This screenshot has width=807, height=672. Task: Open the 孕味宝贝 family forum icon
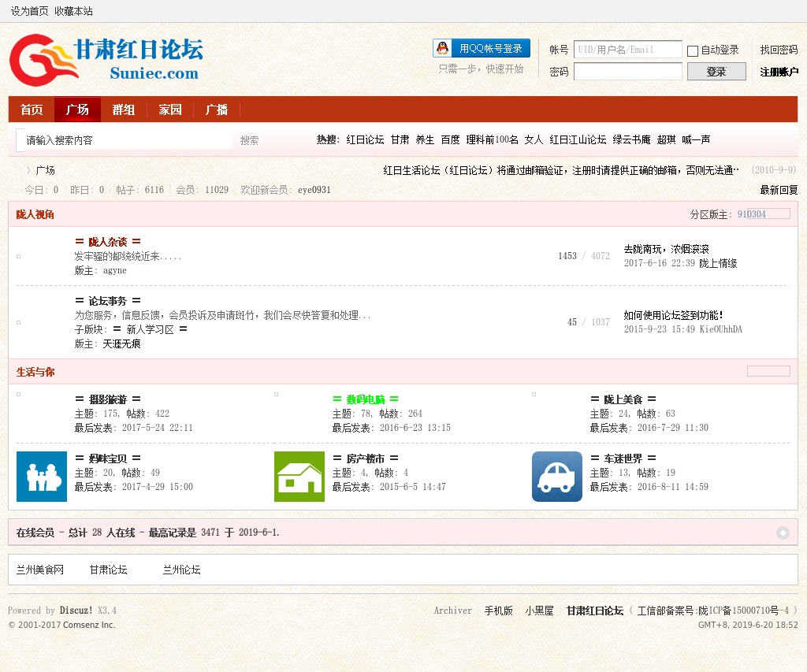(x=42, y=477)
